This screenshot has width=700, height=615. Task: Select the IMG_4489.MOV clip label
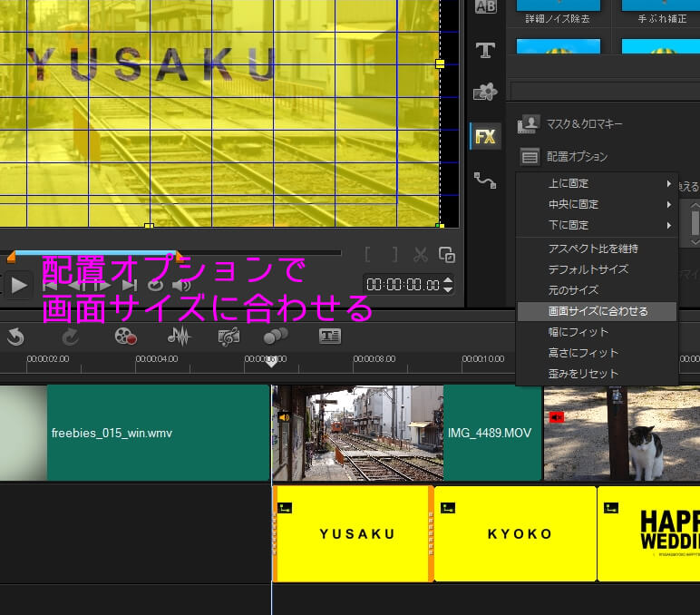pyautogui.click(x=490, y=433)
